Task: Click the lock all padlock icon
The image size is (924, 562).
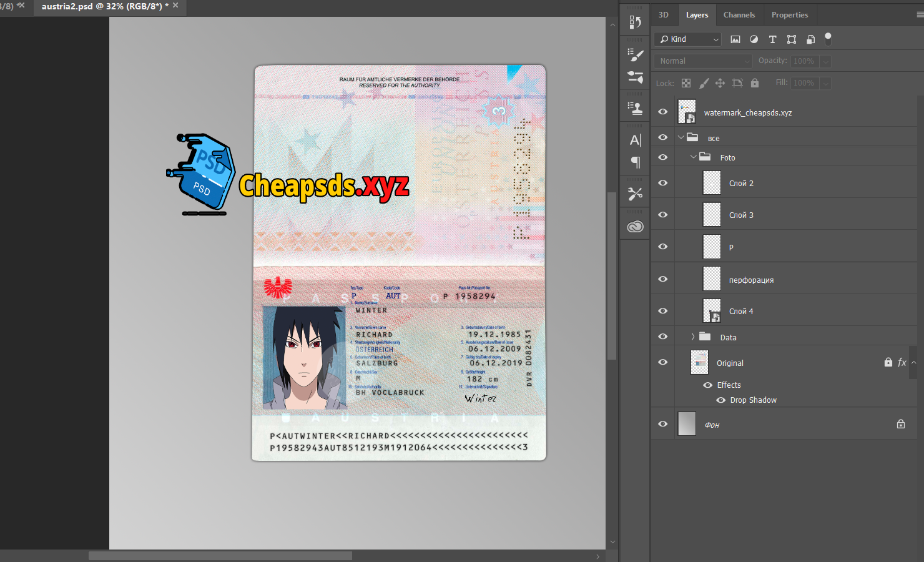Action: [x=755, y=83]
